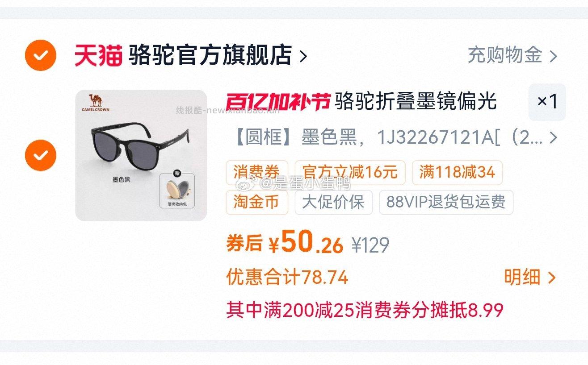Tap the 大促价保 price guarantee tag
The image size is (588, 365).
coord(333,202)
